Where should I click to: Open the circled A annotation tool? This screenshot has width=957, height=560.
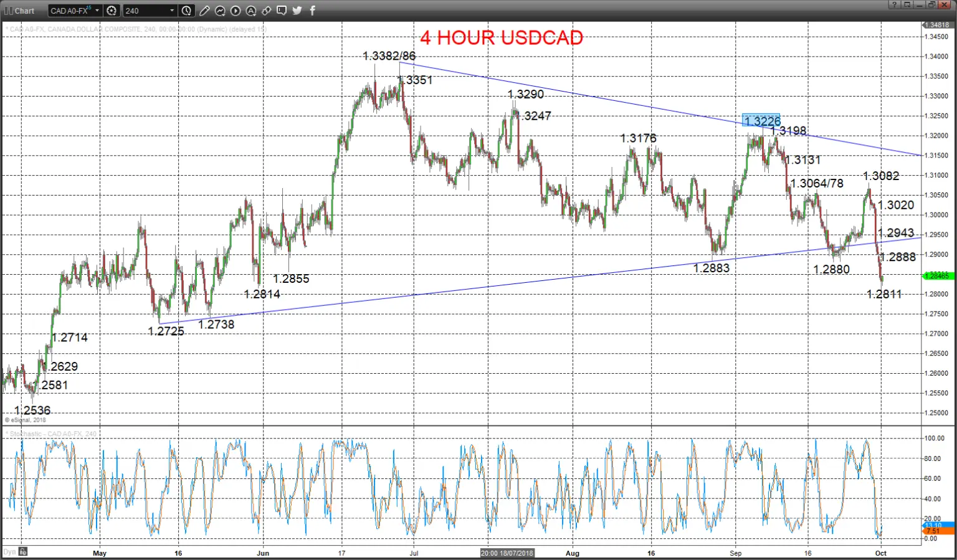(x=251, y=11)
